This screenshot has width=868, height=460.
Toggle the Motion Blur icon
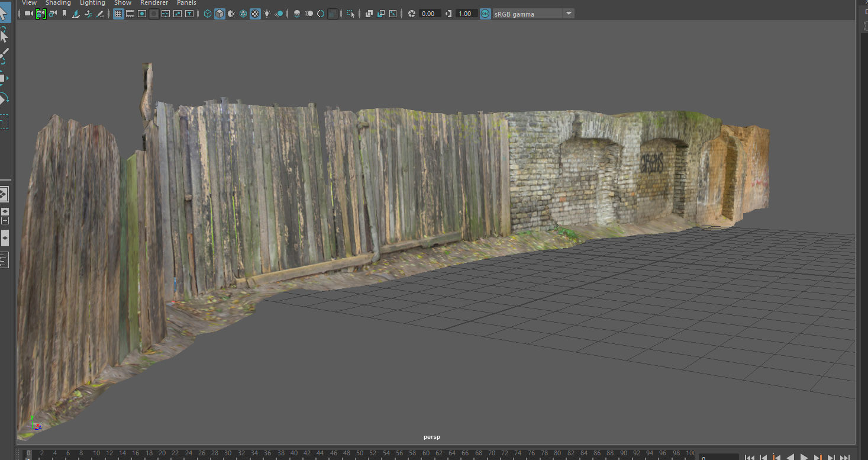[x=309, y=14]
